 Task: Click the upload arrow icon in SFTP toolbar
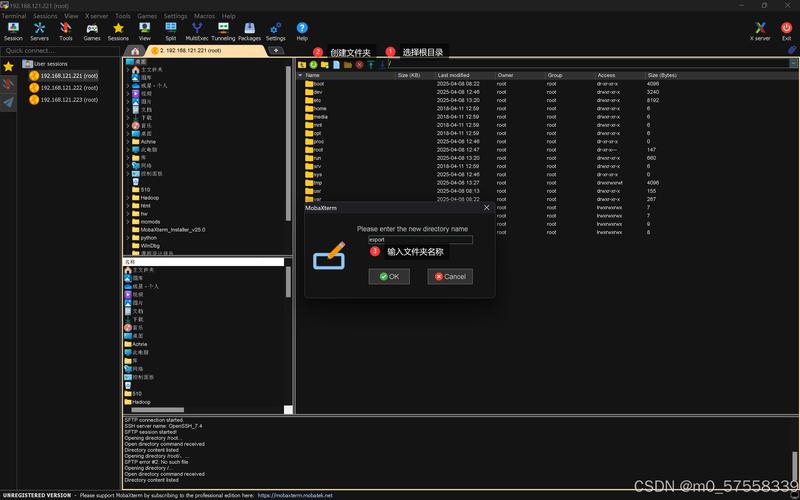tap(371, 65)
